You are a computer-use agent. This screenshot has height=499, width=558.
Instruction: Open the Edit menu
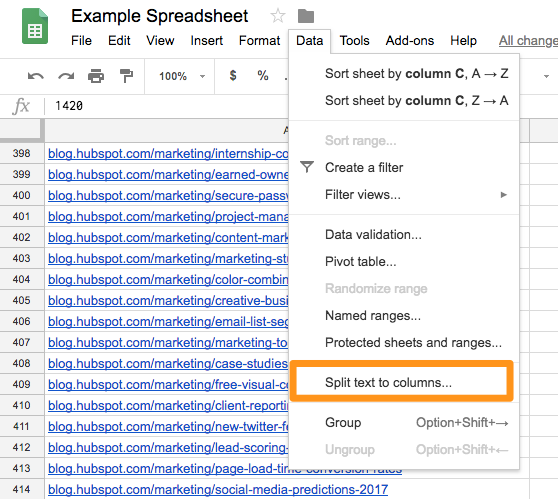coord(119,41)
